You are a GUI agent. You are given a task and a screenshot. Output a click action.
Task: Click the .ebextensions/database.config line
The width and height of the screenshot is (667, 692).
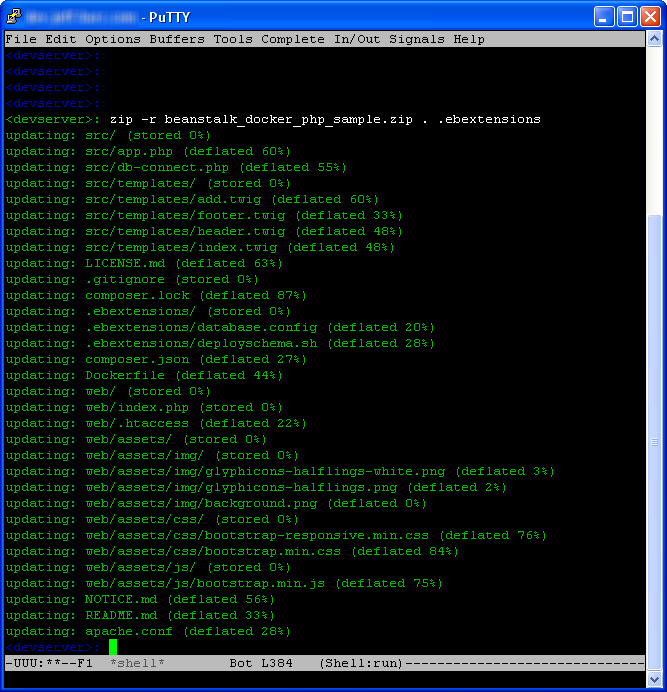coord(220,327)
